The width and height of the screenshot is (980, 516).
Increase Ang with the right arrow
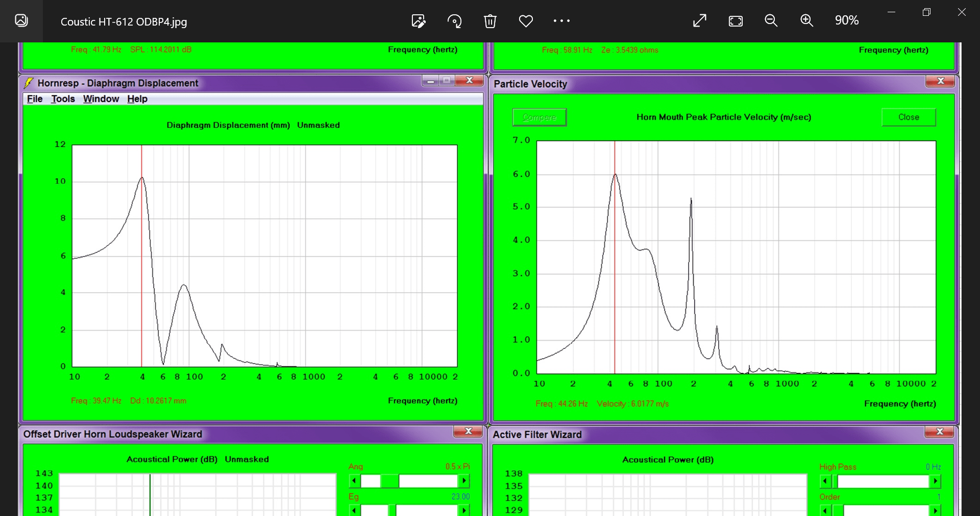tap(464, 481)
